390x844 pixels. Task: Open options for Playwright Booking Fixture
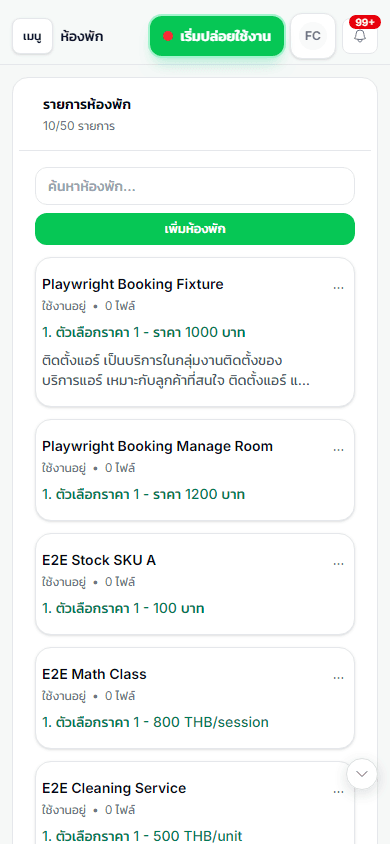coord(338,287)
